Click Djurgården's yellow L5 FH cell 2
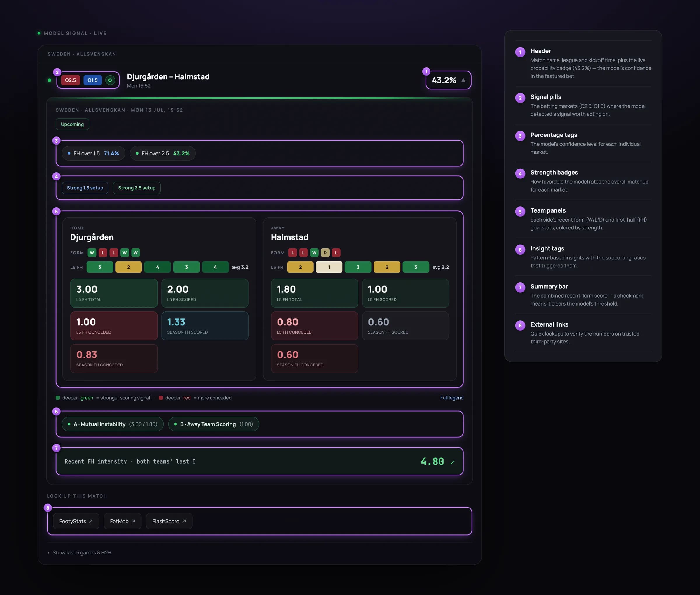 (x=129, y=267)
